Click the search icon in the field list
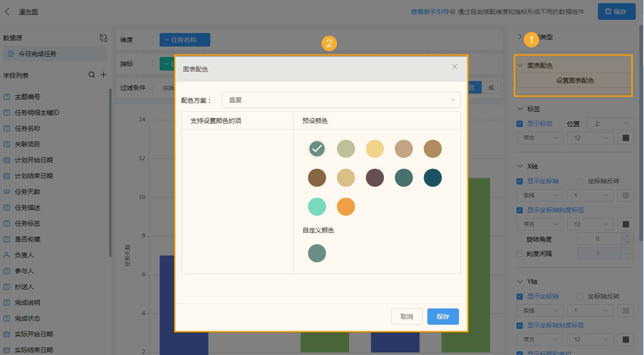 [x=92, y=74]
